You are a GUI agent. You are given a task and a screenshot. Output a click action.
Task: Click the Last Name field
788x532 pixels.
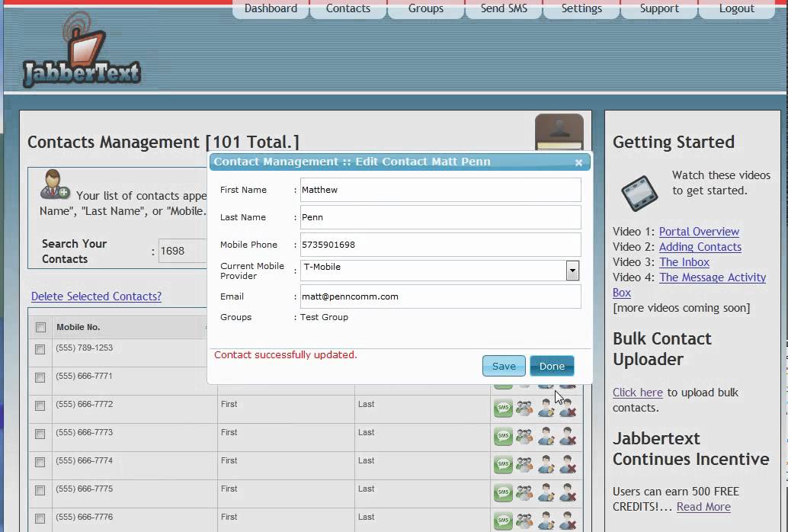[440, 217]
